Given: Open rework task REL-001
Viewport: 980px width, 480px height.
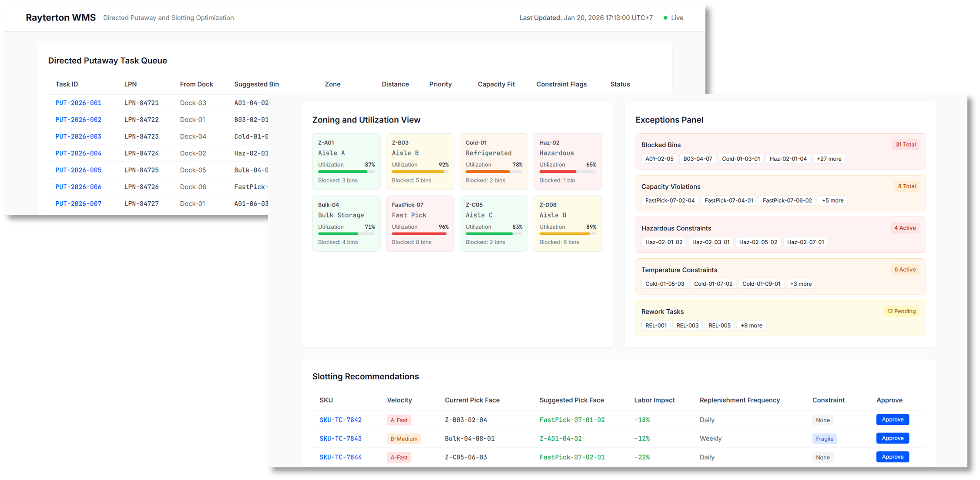Looking at the screenshot, I should point(655,325).
